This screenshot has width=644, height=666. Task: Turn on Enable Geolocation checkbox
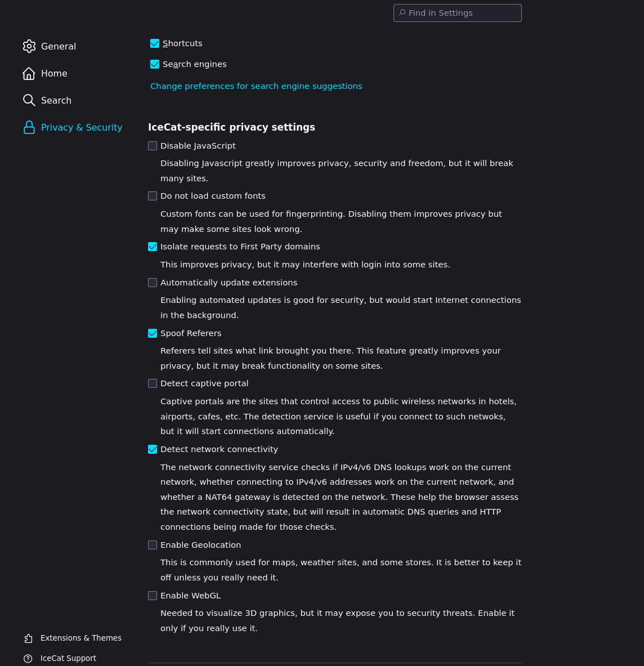click(153, 545)
